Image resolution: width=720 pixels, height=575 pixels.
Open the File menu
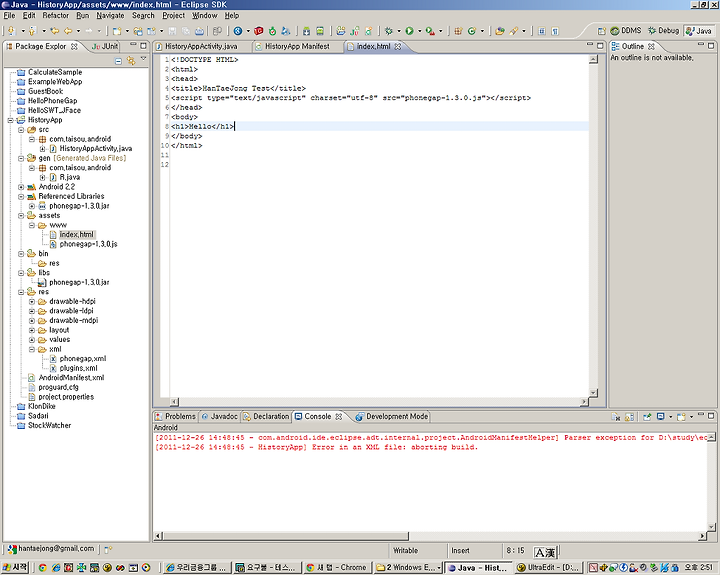[9, 16]
